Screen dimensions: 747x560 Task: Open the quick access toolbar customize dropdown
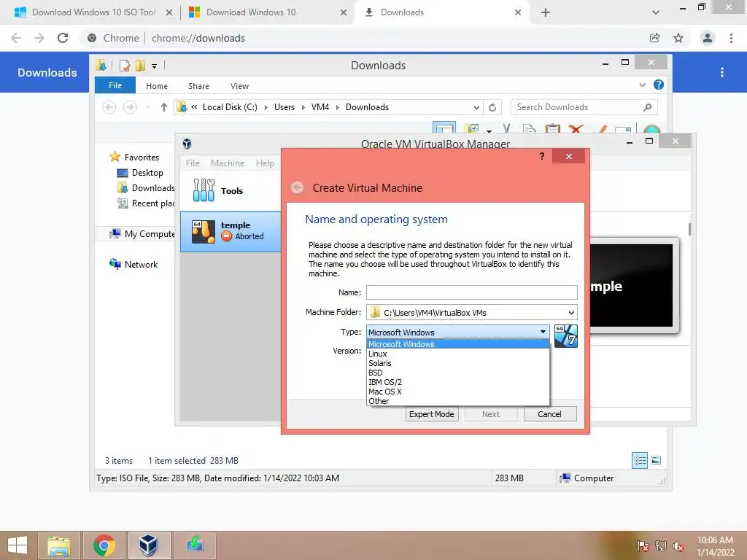pyautogui.click(x=155, y=66)
